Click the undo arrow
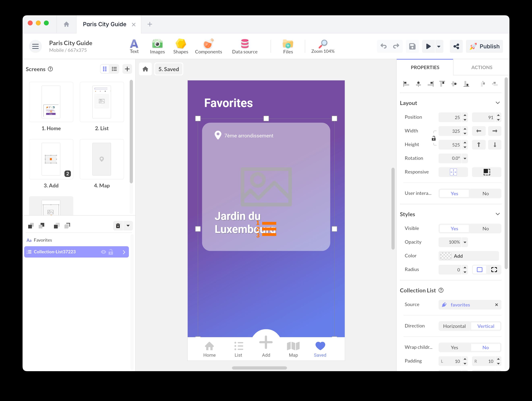532x401 pixels. (383, 46)
